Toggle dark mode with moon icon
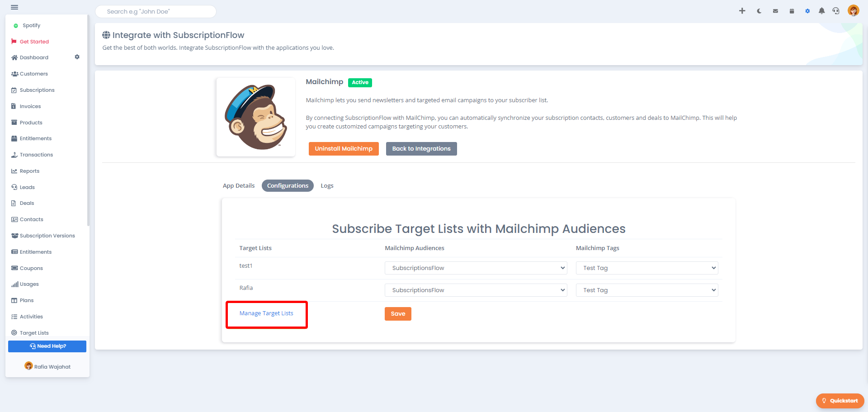This screenshot has width=868, height=412. (x=759, y=11)
